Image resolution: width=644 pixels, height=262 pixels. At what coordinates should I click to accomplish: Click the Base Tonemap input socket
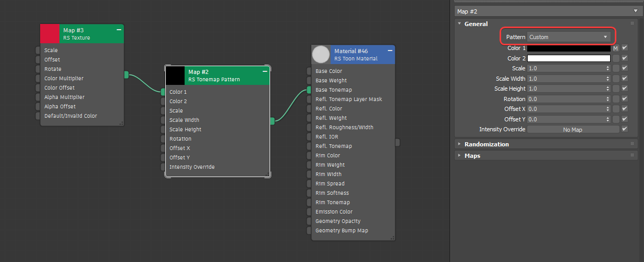(x=309, y=90)
